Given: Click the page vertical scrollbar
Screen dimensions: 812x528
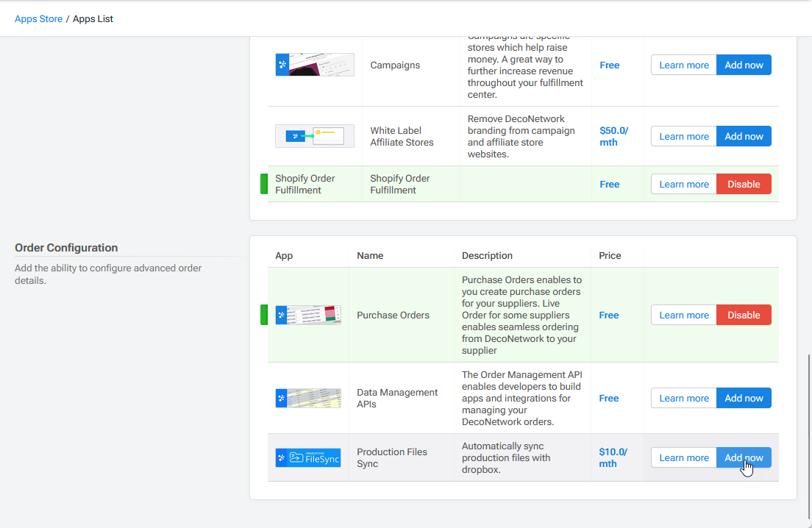Looking at the screenshot, I should coord(808,436).
